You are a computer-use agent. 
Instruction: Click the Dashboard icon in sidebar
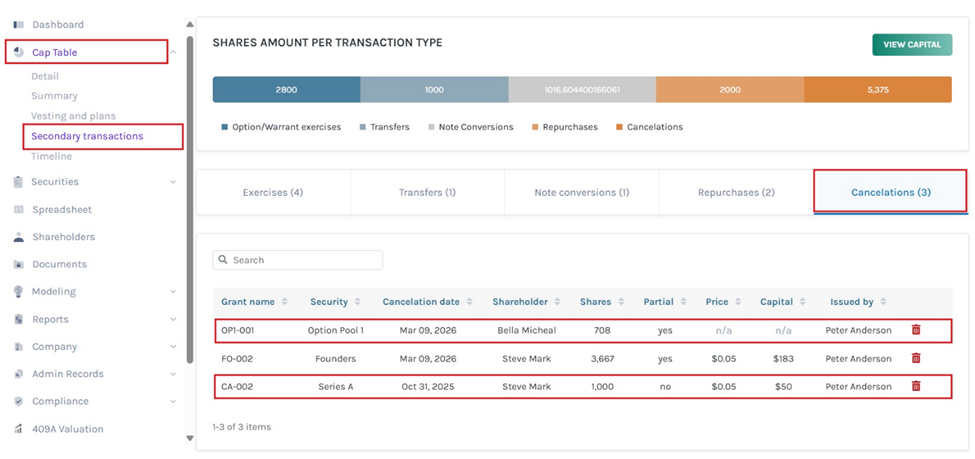[x=19, y=24]
